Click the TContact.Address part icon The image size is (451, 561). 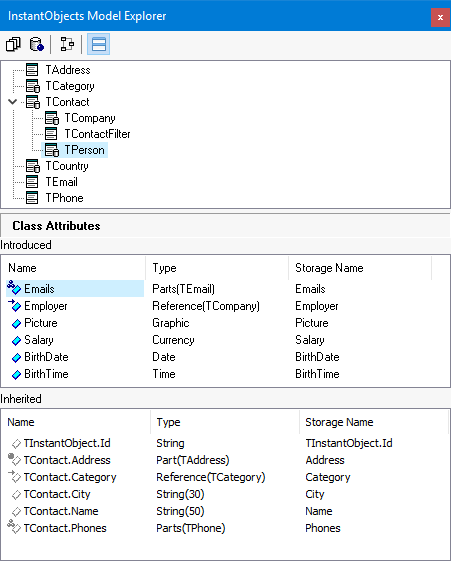14,459
